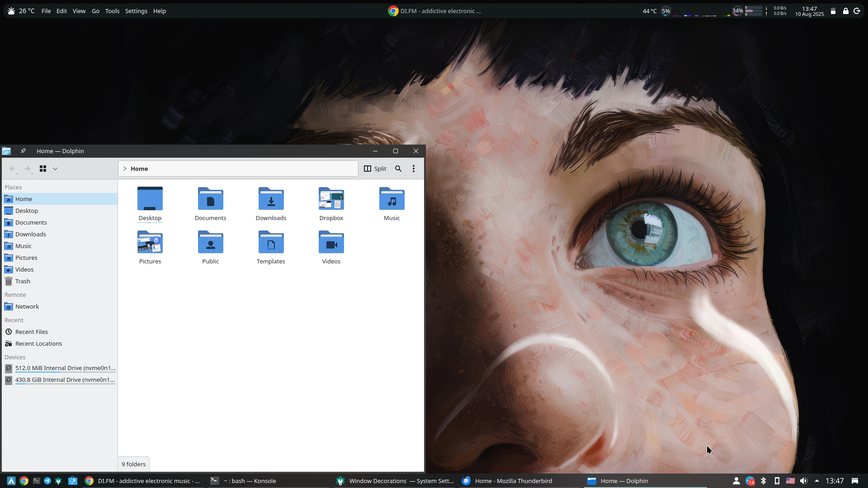This screenshot has height=488, width=868.
Task: Switch to Window Decorations System Settings
Action: tap(394, 481)
